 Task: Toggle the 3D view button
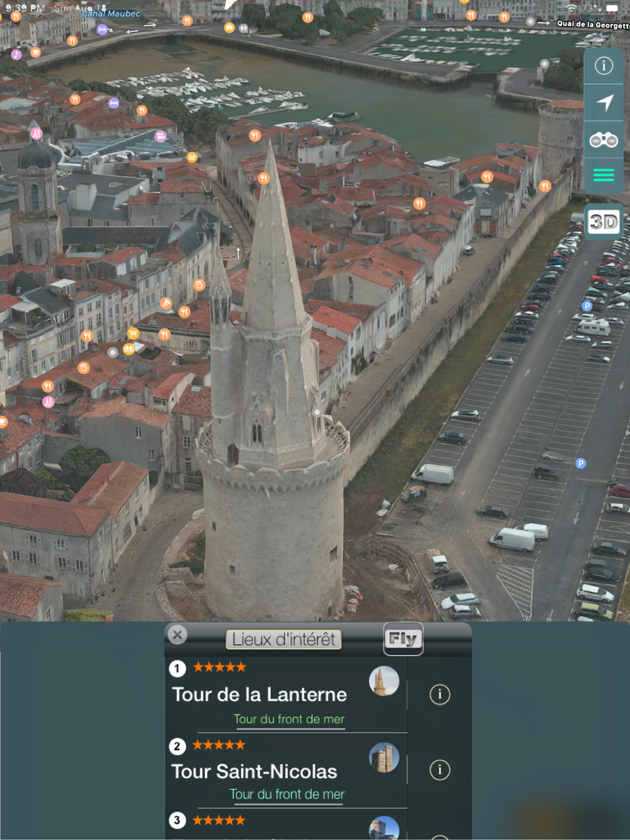coord(604,222)
